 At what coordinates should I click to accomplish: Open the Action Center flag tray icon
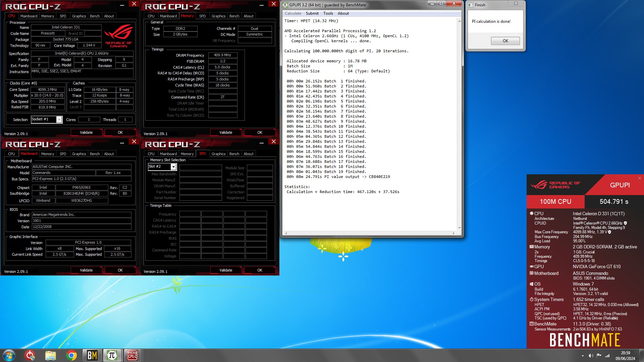[599, 356]
